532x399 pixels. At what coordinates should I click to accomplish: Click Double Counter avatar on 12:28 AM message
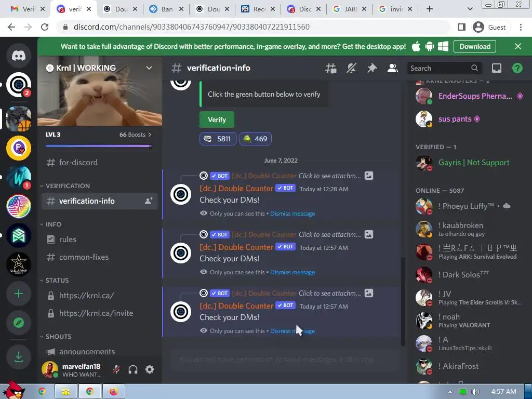(181, 194)
